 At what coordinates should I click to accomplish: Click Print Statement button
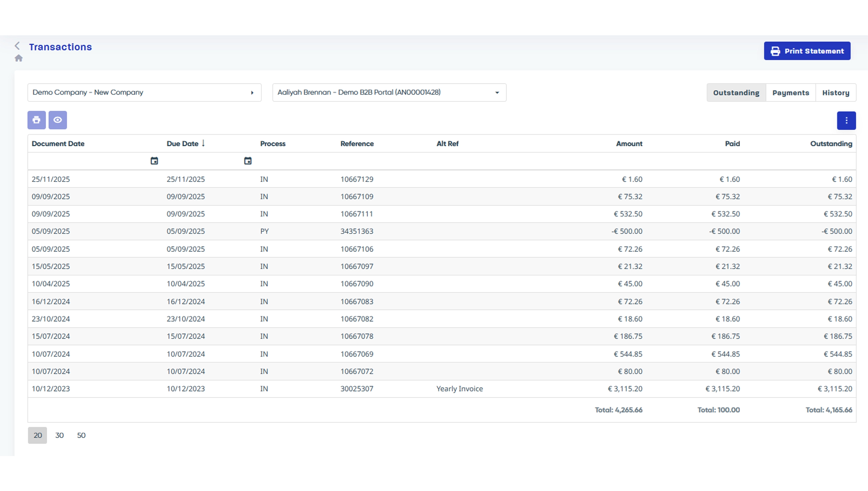(x=807, y=51)
